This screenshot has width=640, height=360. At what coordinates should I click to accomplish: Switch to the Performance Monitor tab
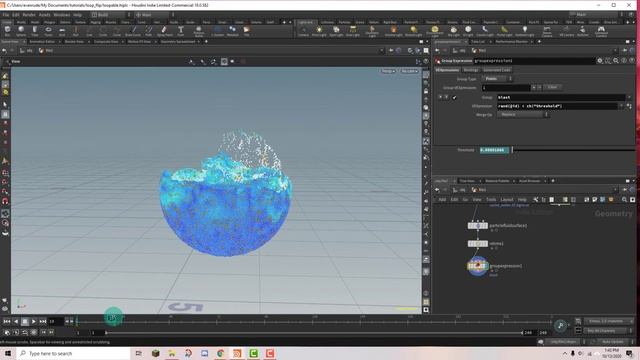pos(511,42)
